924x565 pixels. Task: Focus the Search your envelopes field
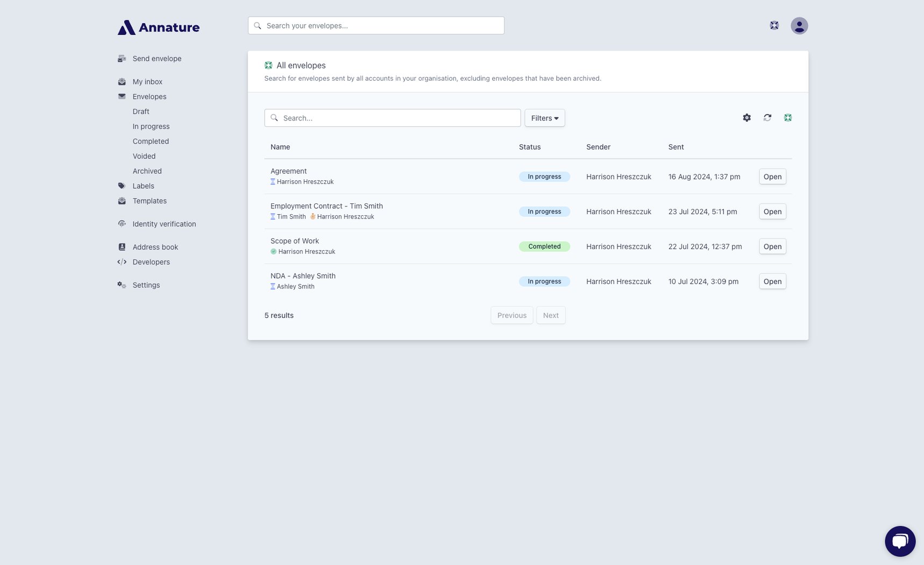pyautogui.click(x=376, y=26)
